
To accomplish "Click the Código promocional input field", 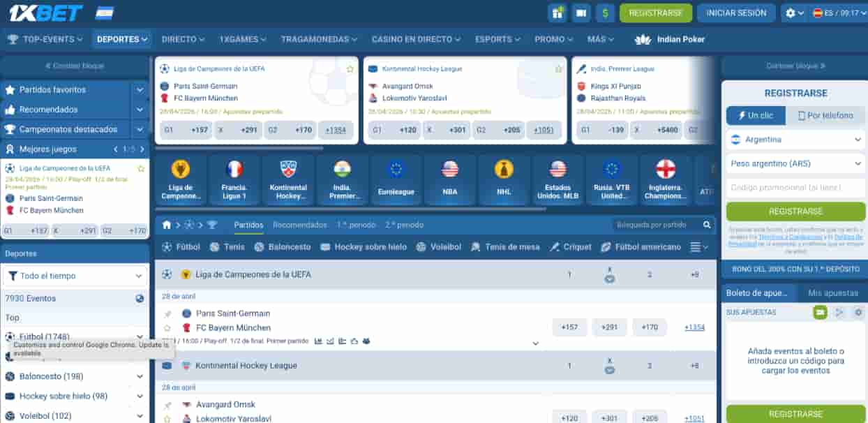I will 795,188.
